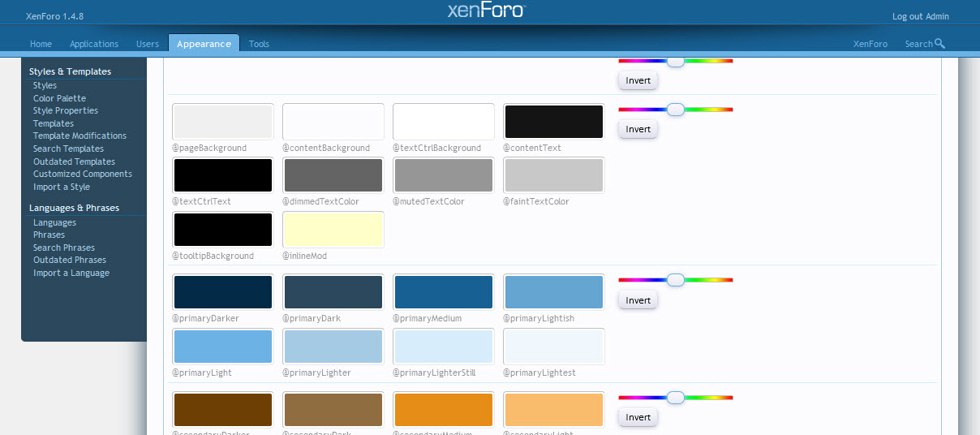
Task: Click Invert button beside primary colors
Action: tap(638, 300)
